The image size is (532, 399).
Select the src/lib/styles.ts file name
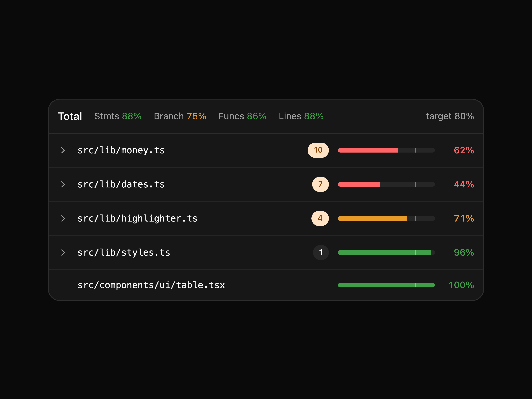coord(124,253)
